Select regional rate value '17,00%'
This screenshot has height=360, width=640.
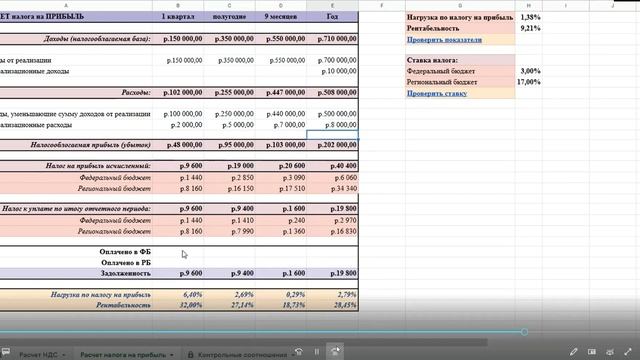[x=529, y=82]
